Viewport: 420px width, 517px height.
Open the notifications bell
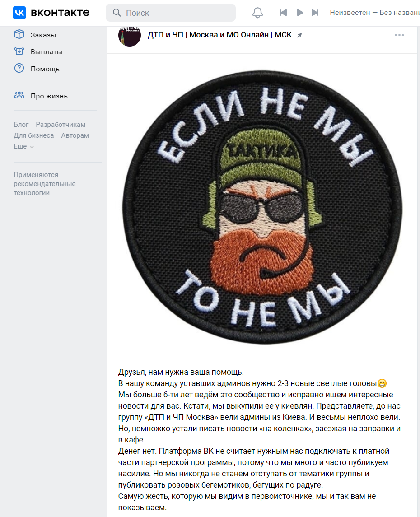(257, 13)
